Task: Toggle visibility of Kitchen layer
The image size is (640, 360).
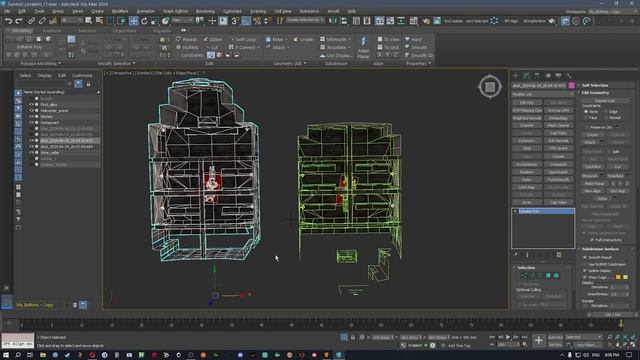Action: (31, 116)
